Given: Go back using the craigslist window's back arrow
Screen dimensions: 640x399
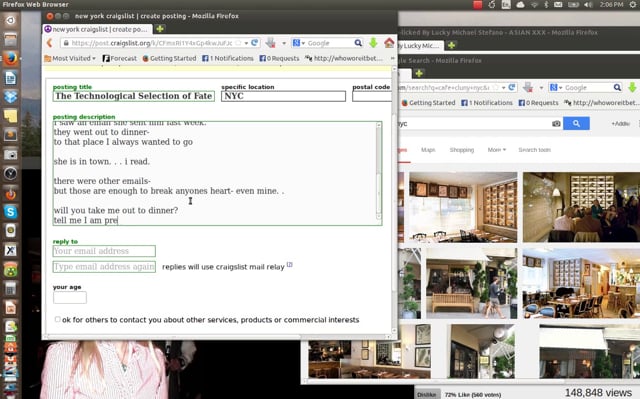Looking at the screenshot, I should [50, 43].
